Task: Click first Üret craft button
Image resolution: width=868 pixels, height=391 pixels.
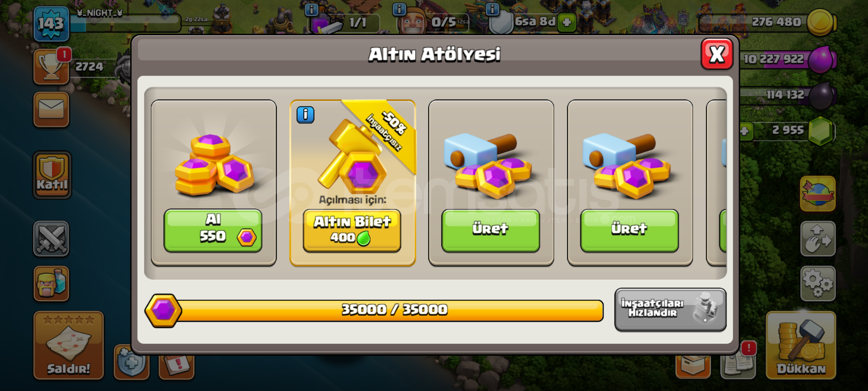Action: [x=490, y=230]
